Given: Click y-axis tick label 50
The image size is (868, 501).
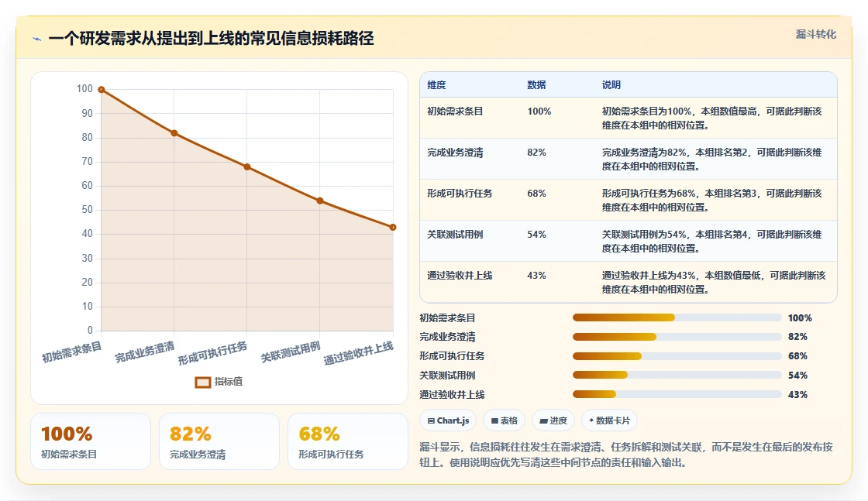Looking at the screenshot, I should [88, 210].
